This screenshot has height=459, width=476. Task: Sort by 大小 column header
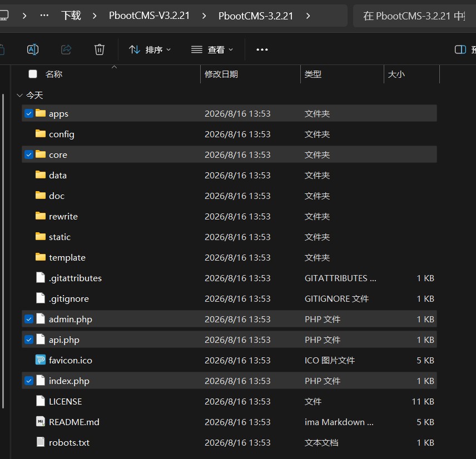point(396,74)
